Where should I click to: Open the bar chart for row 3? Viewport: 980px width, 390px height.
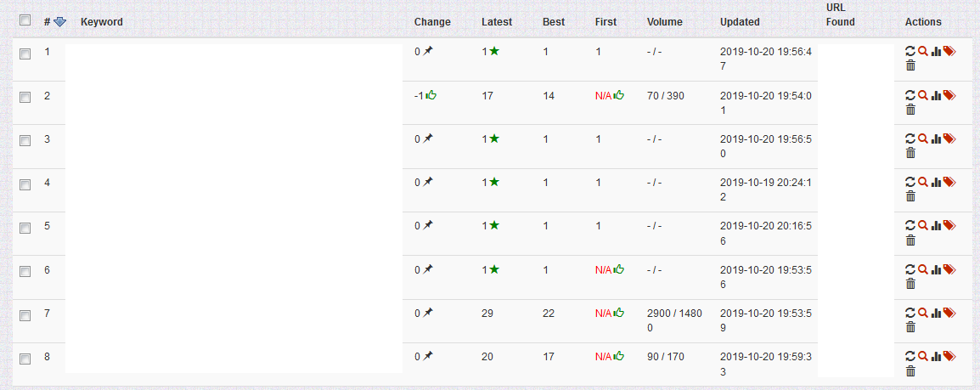(936, 138)
